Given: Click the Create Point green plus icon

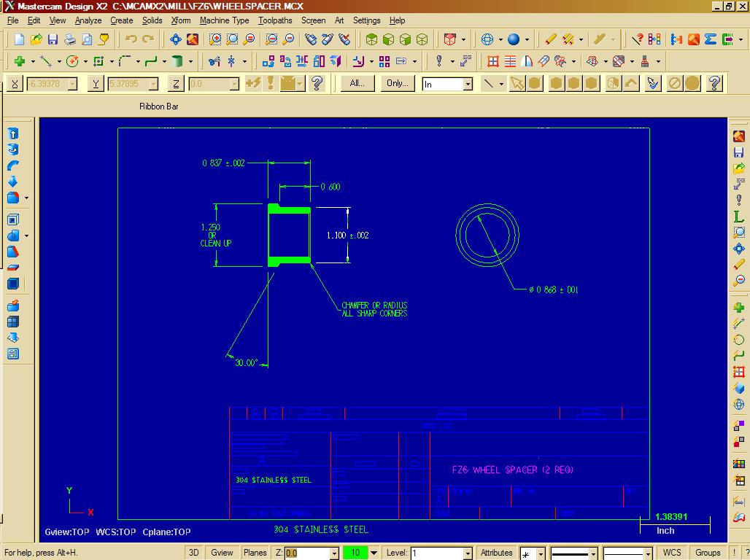Looking at the screenshot, I should (20, 61).
